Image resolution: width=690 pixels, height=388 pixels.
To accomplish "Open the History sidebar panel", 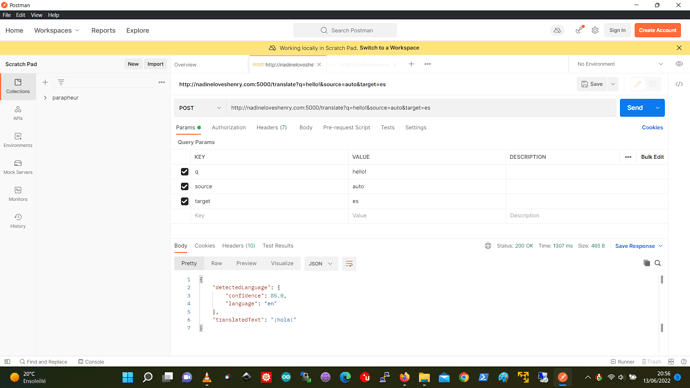I will click(18, 220).
